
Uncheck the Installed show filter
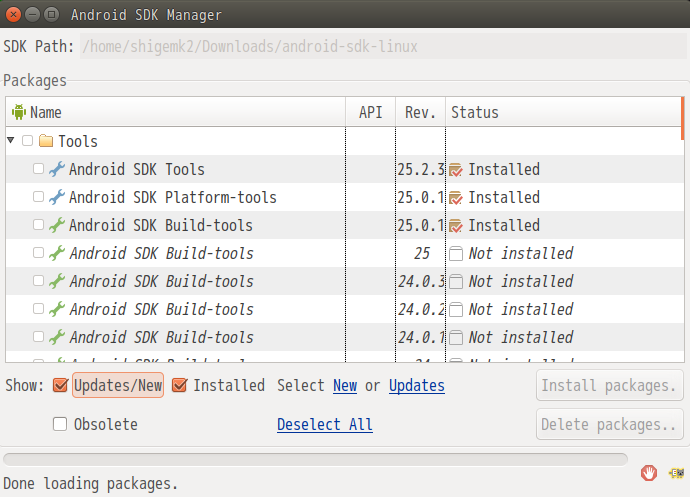[180, 385]
